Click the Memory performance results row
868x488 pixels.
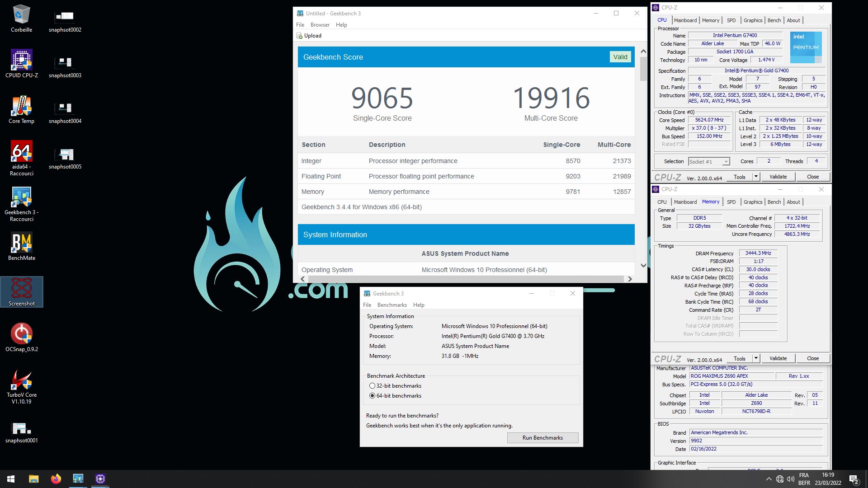[466, 192]
